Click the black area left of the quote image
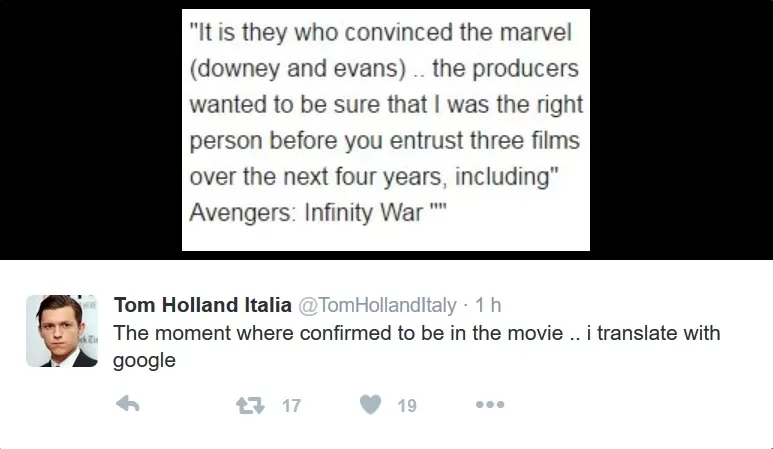Image resolution: width=773 pixels, height=449 pixels. (90, 130)
